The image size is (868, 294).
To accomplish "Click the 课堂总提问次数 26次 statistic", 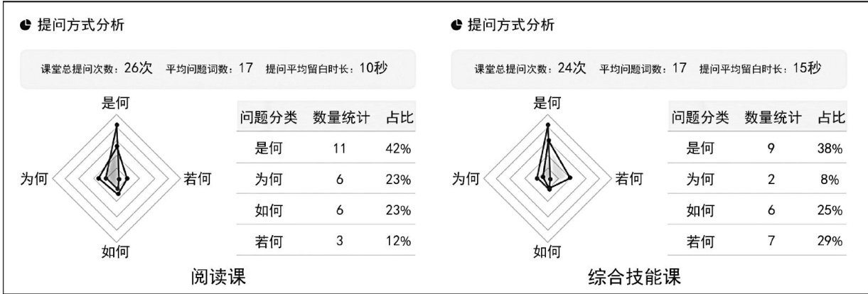I will point(97,69).
